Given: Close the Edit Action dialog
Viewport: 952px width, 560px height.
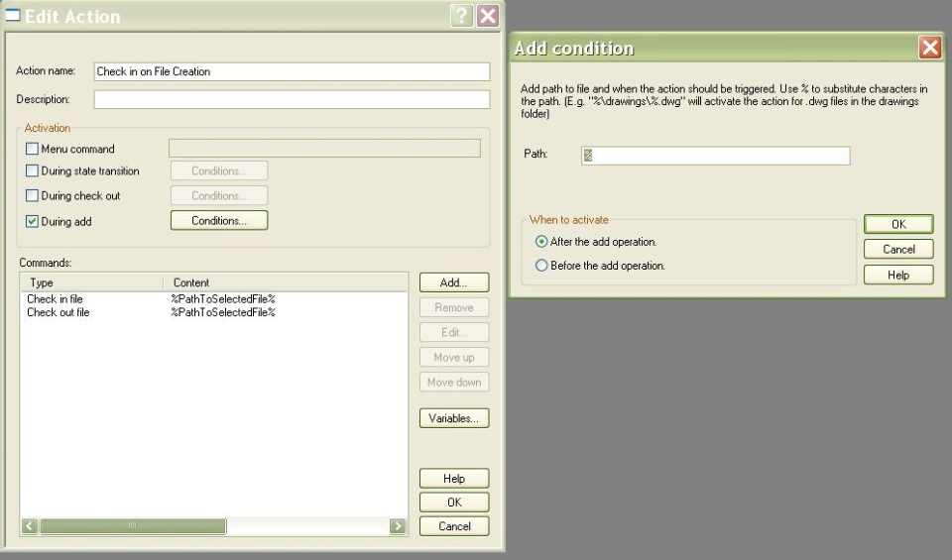Looking at the screenshot, I should (488, 16).
